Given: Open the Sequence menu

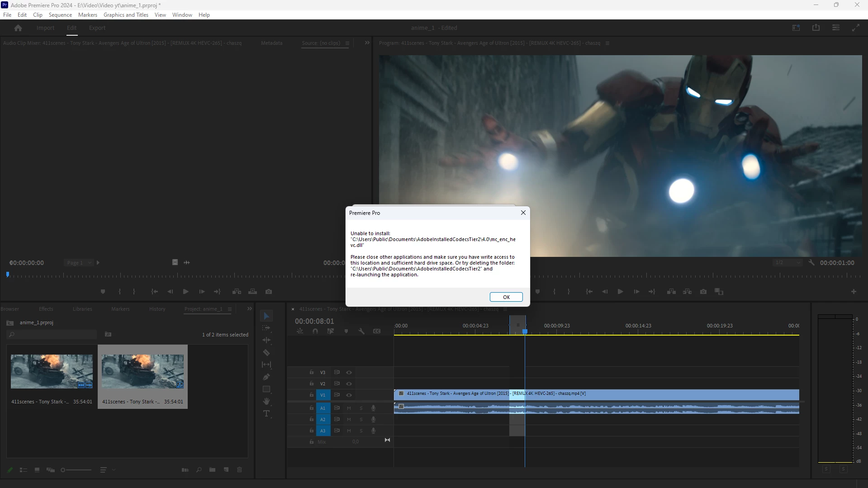Looking at the screenshot, I should point(60,15).
